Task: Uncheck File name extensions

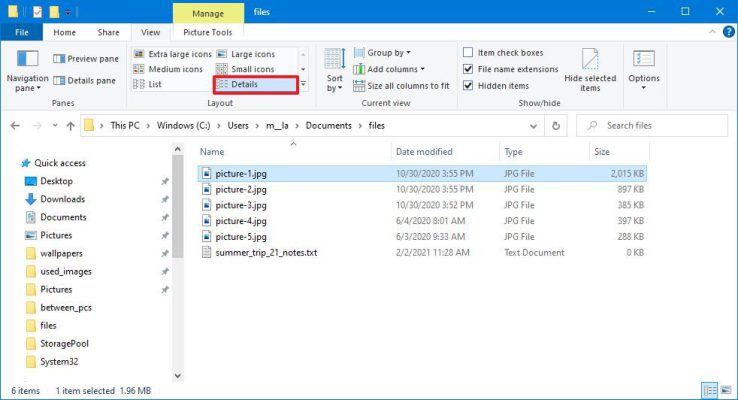Action: [468, 69]
